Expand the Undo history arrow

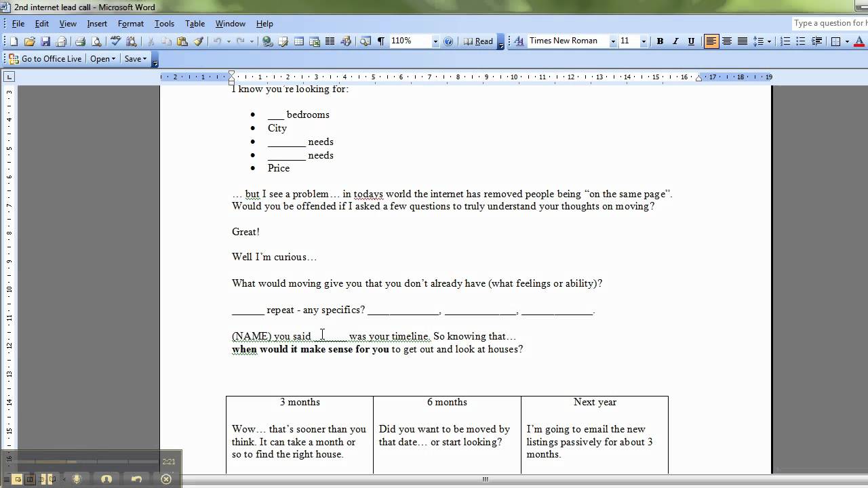(x=229, y=41)
